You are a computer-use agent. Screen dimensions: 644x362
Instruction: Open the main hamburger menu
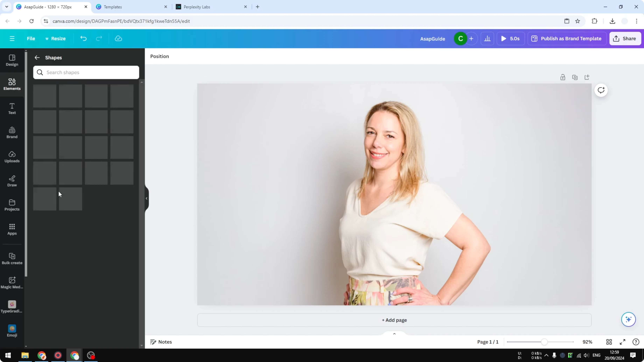coord(12,38)
